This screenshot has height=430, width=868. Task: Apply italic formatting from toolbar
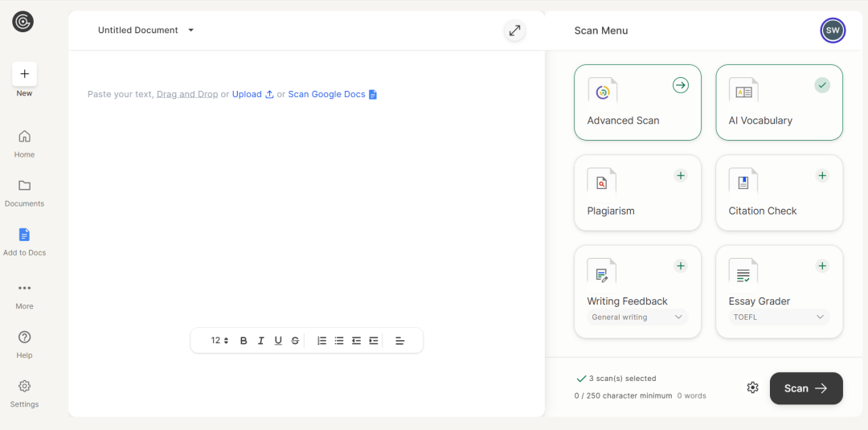(x=260, y=341)
